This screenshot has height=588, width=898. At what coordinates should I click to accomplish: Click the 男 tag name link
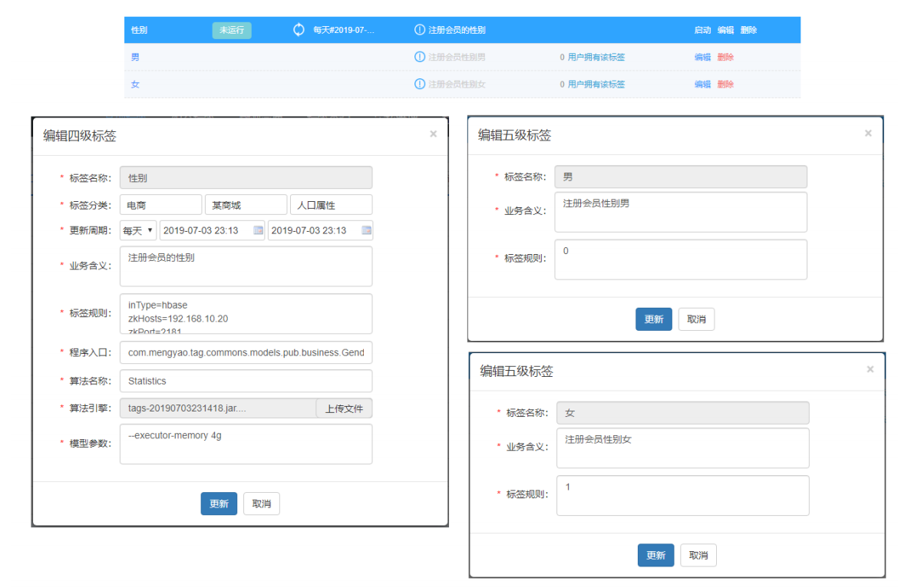coord(135,57)
